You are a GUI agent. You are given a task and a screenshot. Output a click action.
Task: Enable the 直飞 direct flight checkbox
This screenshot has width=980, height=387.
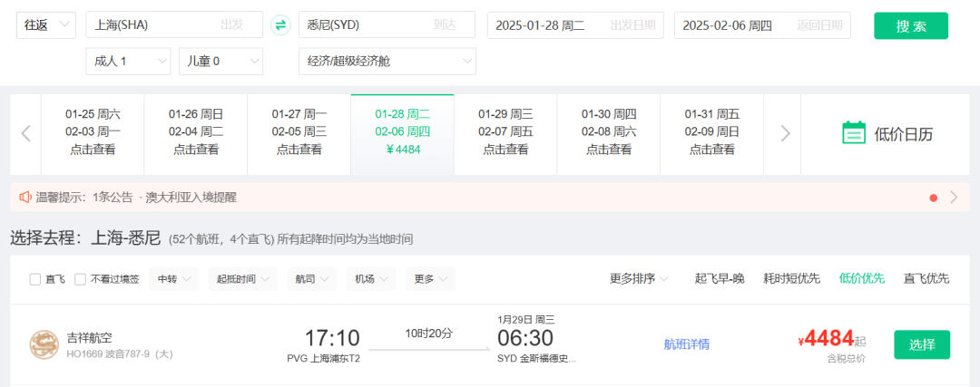pyautogui.click(x=35, y=279)
